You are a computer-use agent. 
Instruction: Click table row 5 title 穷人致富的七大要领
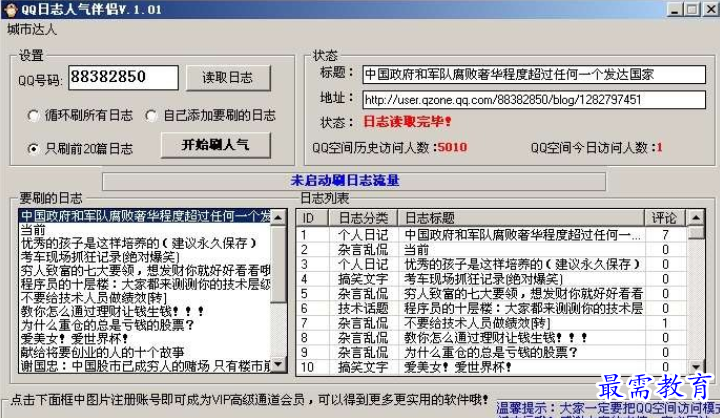[523, 294]
